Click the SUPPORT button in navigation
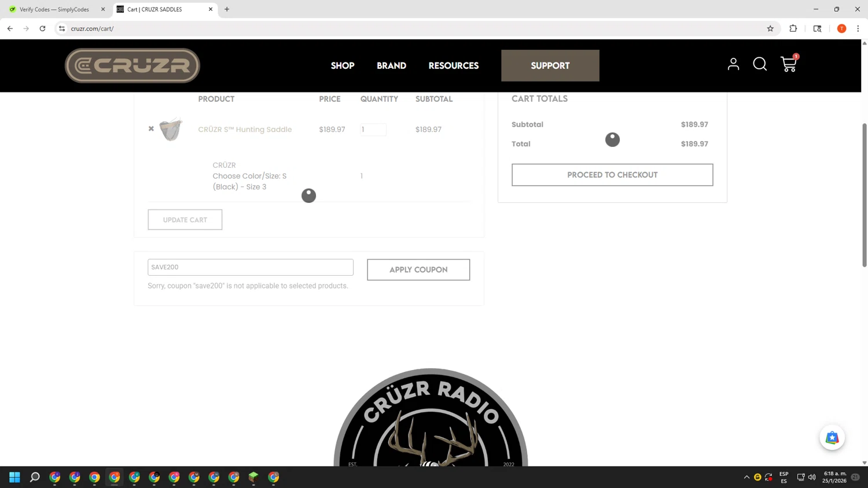Viewport: 868px width, 488px height. (550, 65)
